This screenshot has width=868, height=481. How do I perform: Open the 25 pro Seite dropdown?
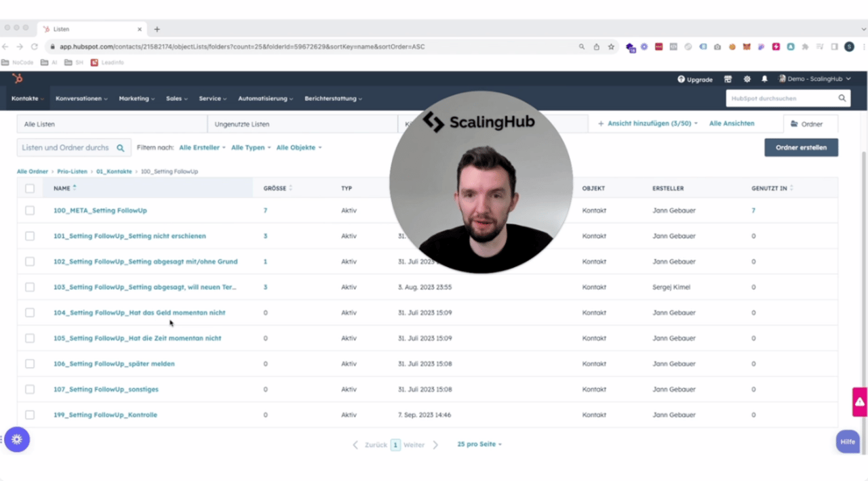point(479,444)
